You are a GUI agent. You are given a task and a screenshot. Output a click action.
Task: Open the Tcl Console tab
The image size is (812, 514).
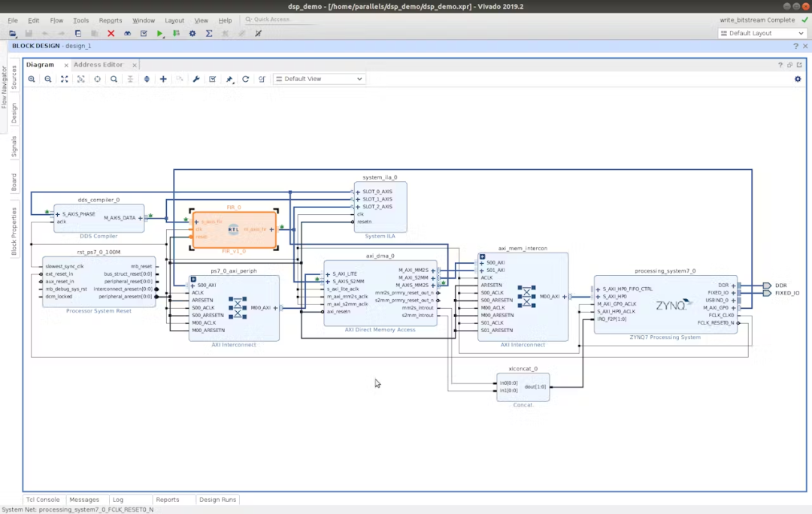(x=43, y=500)
